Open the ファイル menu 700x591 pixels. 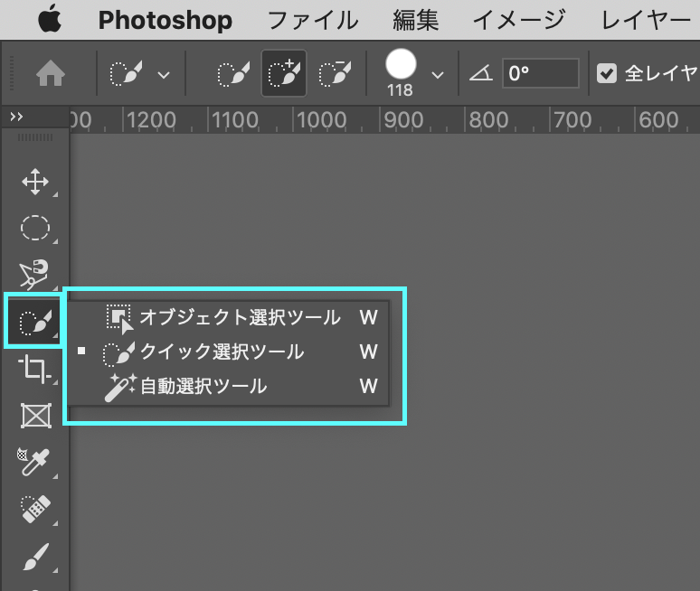click(x=313, y=20)
